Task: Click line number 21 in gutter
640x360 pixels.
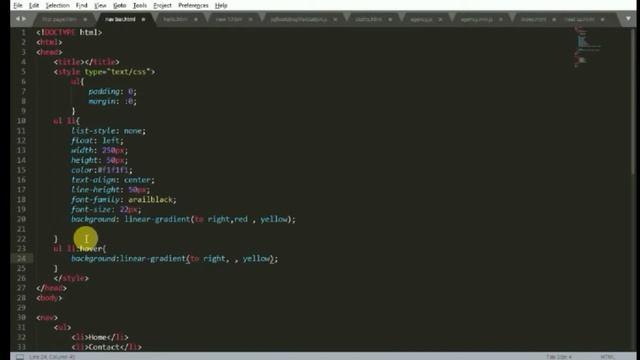Action: [21, 229]
